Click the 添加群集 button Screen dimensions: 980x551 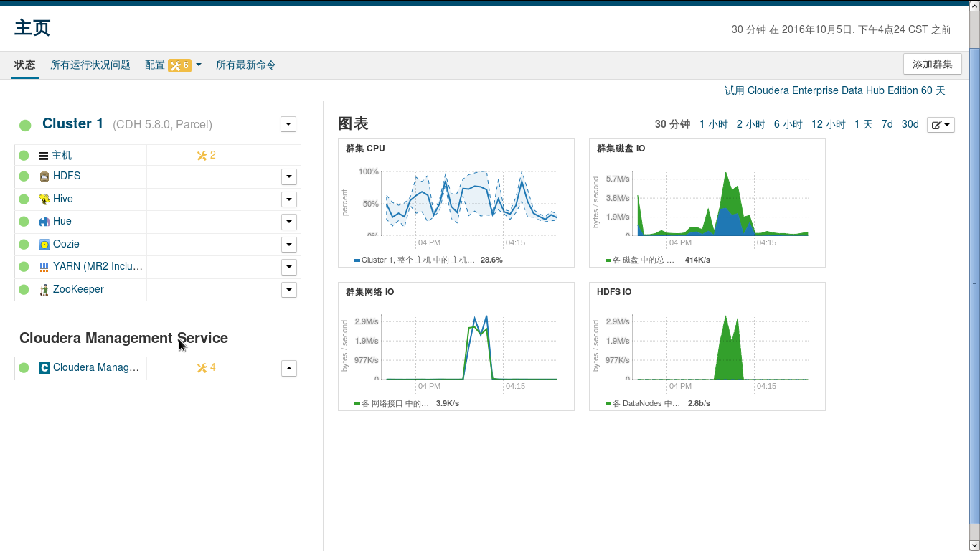point(933,64)
